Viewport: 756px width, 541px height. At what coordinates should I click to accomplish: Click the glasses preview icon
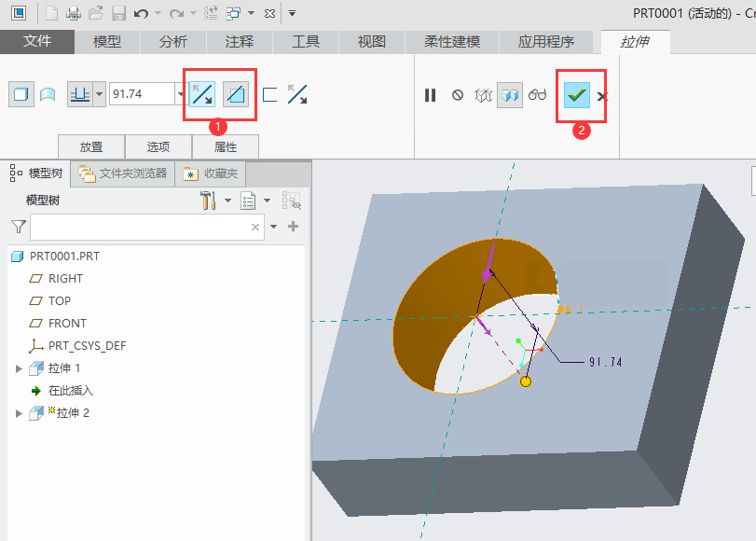(537, 95)
